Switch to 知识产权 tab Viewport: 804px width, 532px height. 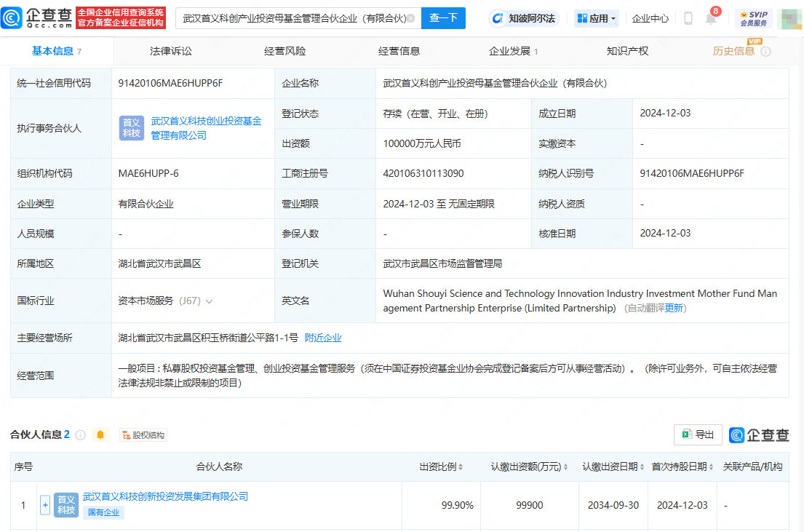(x=627, y=51)
